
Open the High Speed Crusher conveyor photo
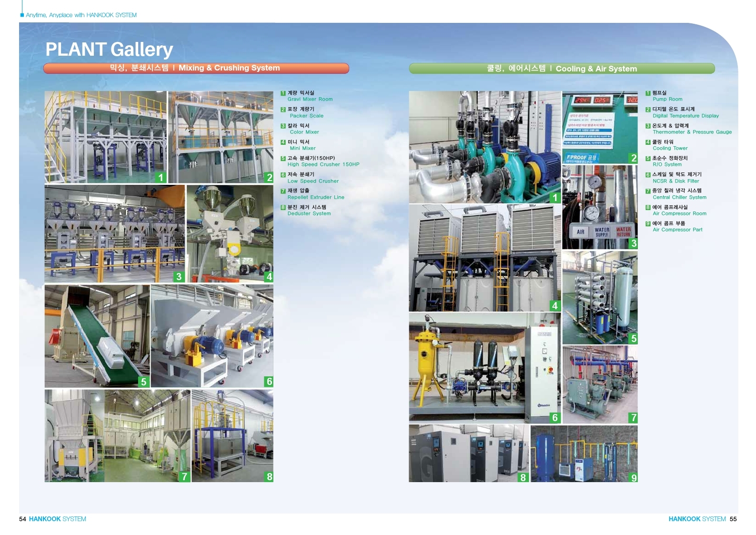pyautogui.click(x=97, y=336)
